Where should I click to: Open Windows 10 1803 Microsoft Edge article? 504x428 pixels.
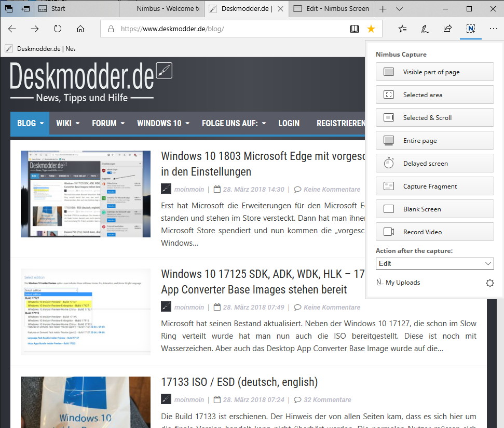[x=263, y=164]
